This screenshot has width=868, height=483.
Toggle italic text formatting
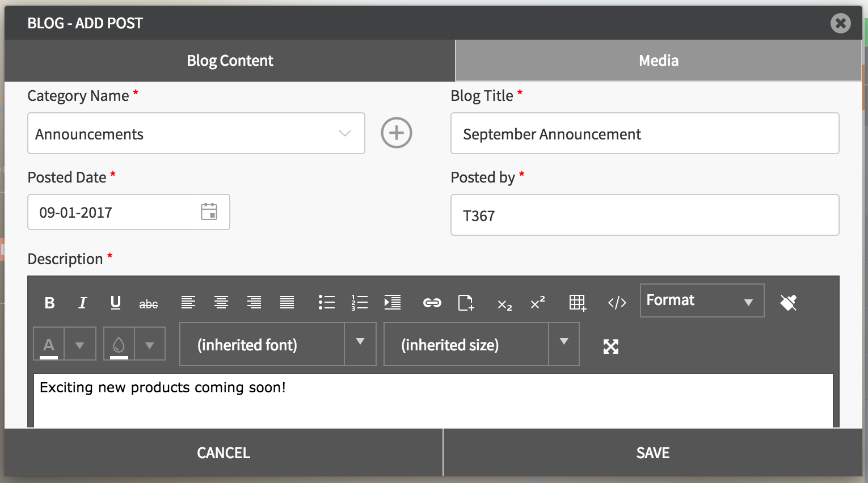[x=83, y=303]
